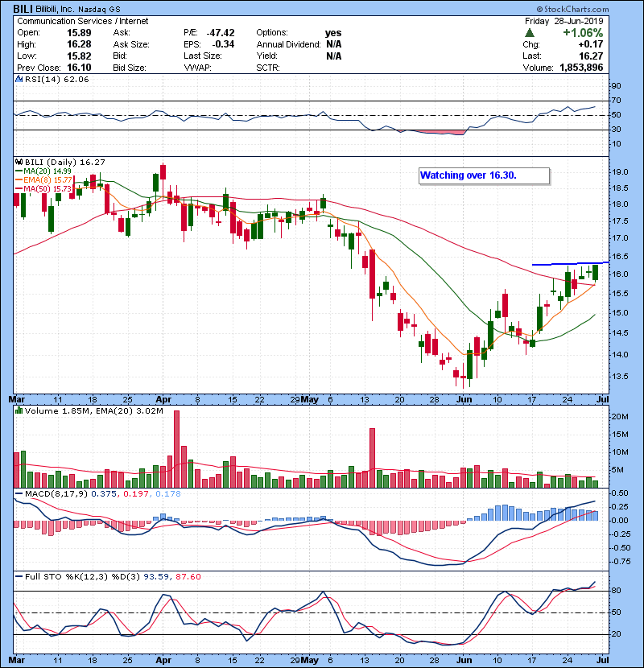The width and height of the screenshot is (644, 668).
Task: Click the 5M volume axis label
Action: tap(618, 470)
